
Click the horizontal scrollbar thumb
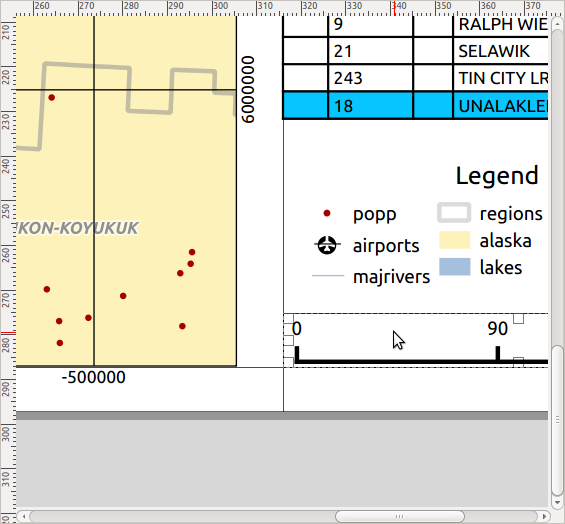click(400, 516)
